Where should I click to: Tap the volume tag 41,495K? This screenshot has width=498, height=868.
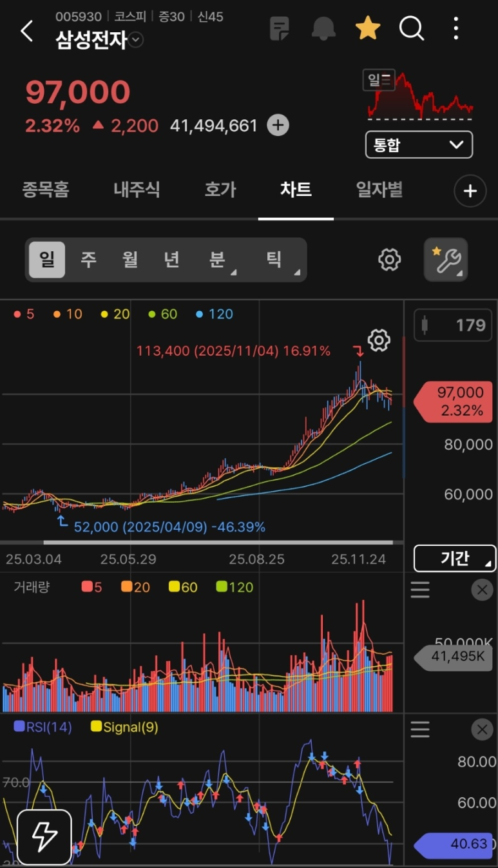(452, 657)
